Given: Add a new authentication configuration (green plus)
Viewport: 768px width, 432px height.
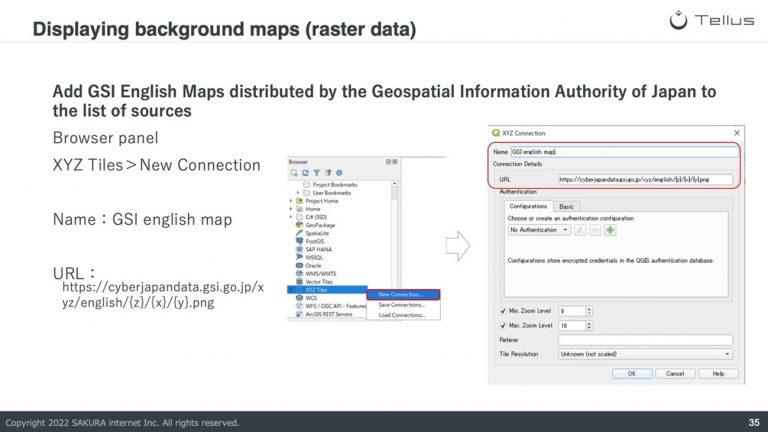Looking at the screenshot, I should click(610, 230).
